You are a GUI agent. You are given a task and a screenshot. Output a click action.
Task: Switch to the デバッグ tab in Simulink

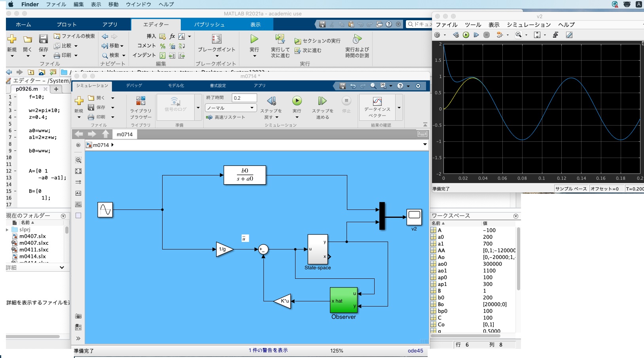[134, 86]
